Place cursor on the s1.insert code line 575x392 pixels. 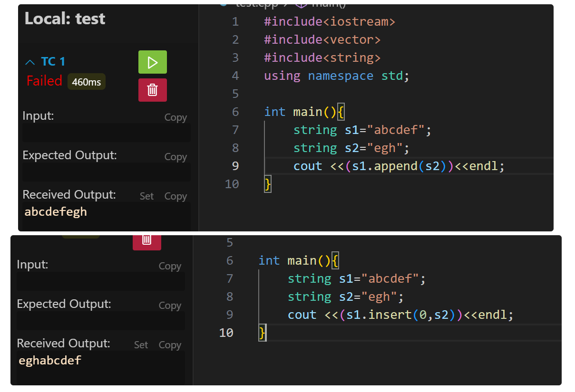click(400, 315)
